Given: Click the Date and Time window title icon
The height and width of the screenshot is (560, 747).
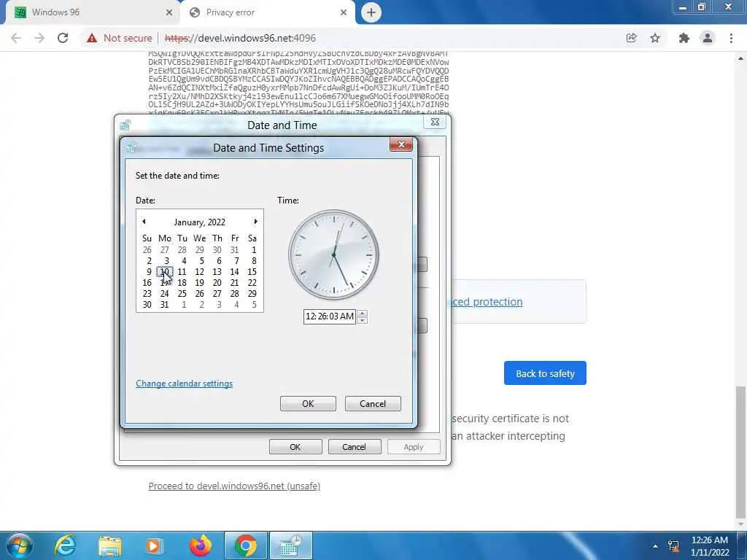Looking at the screenshot, I should tap(125, 125).
